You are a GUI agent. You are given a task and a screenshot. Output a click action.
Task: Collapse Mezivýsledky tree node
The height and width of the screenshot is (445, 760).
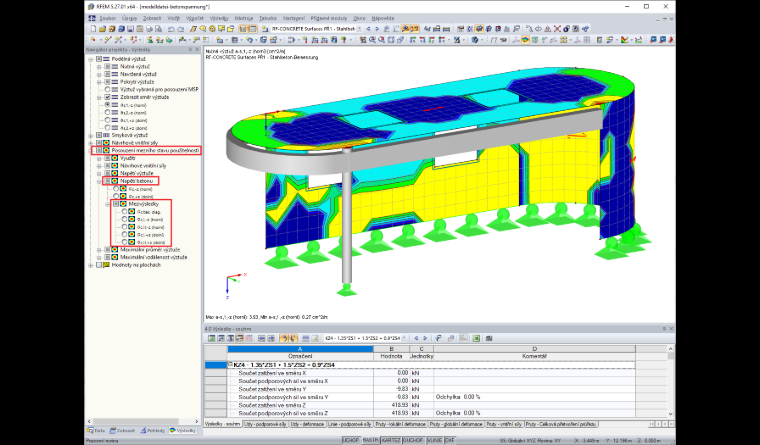pos(108,204)
